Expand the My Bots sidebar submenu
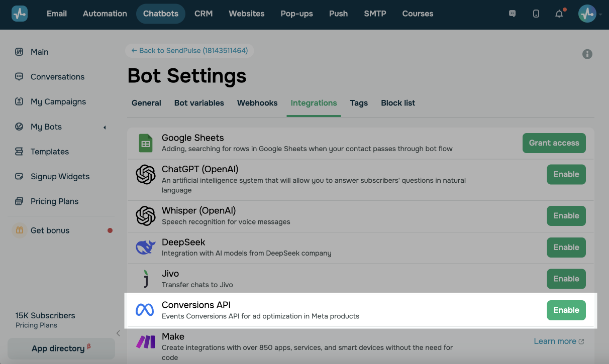The height and width of the screenshot is (364, 609). coord(105,127)
